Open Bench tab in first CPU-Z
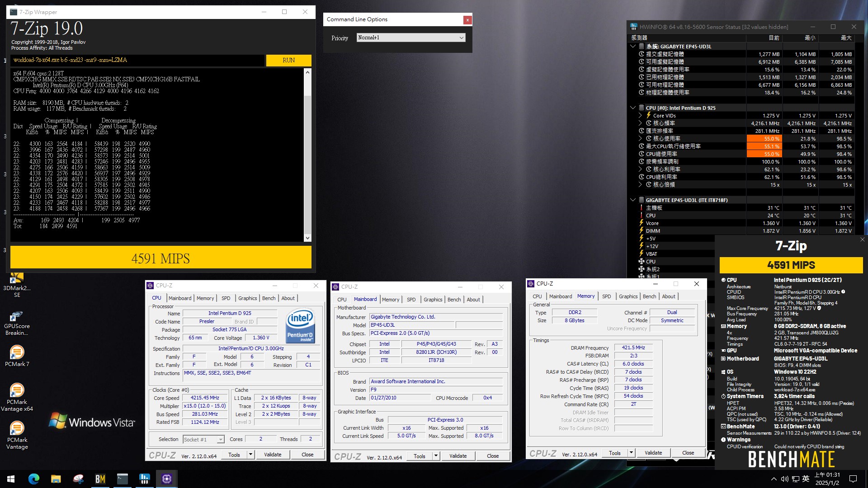Screen dimensions: 868x488 (269, 298)
